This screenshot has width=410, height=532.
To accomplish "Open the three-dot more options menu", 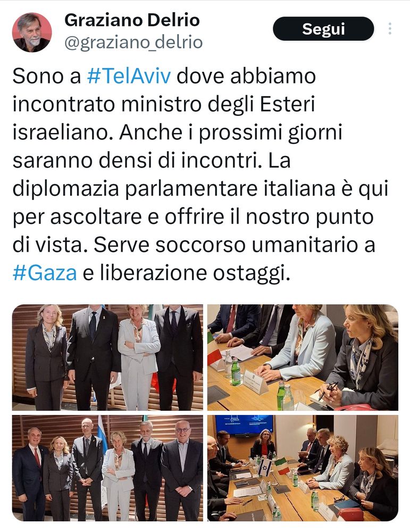I will tap(390, 29).
